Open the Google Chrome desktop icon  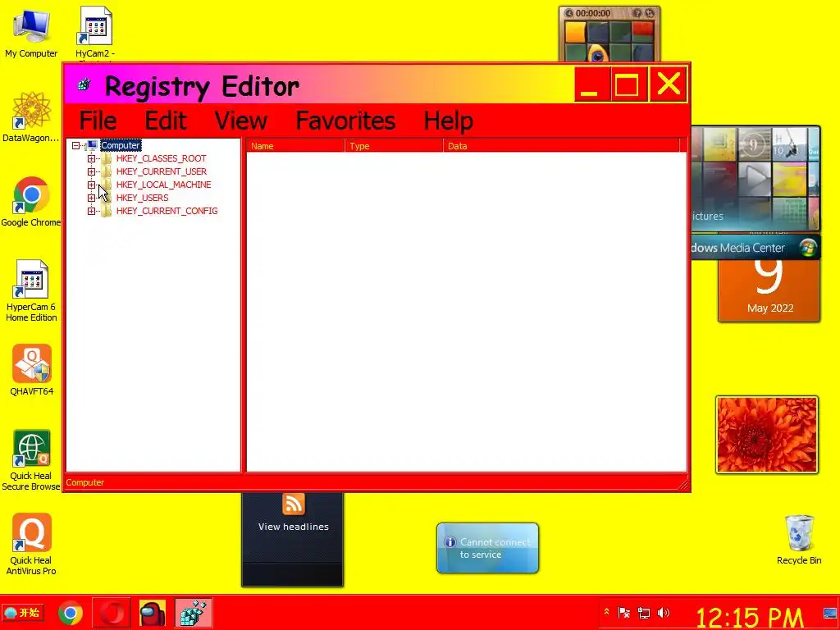31,202
